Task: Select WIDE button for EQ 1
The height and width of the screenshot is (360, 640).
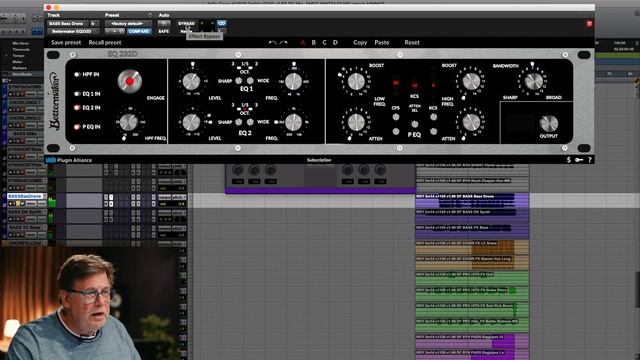Action: (x=250, y=81)
